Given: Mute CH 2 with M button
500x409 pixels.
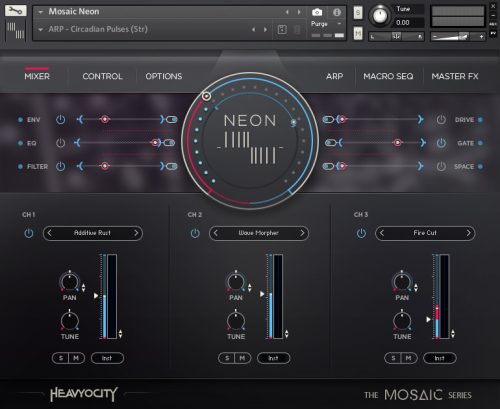Looking at the screenshot, I should [242, 358].
